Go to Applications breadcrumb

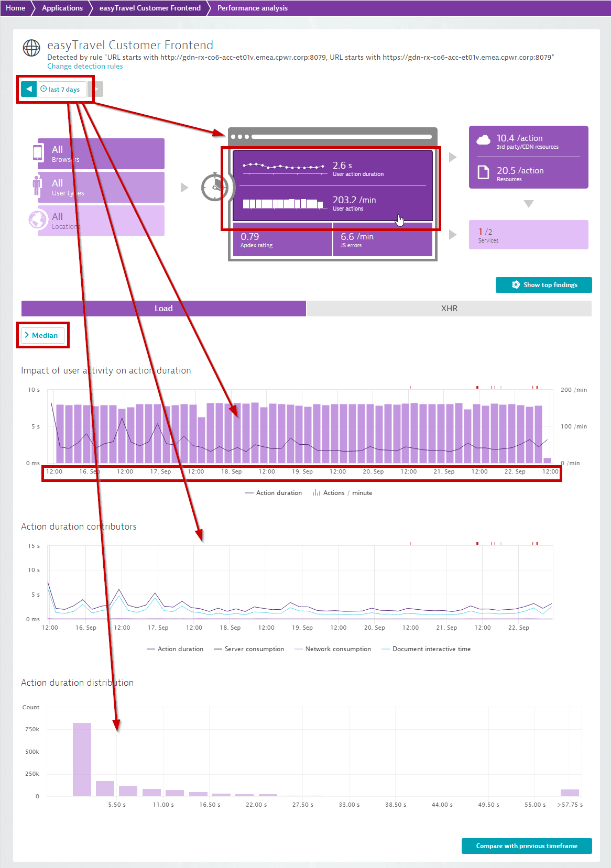(x=62, y=8)
